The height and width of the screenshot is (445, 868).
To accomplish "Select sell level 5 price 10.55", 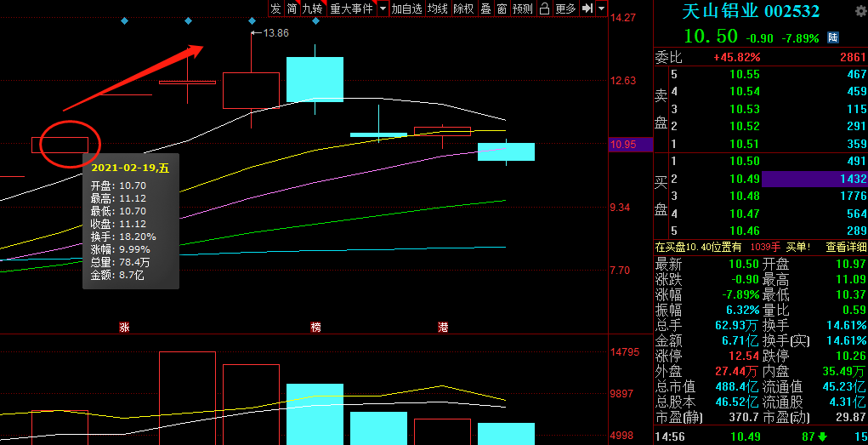I will click(745, 74).
